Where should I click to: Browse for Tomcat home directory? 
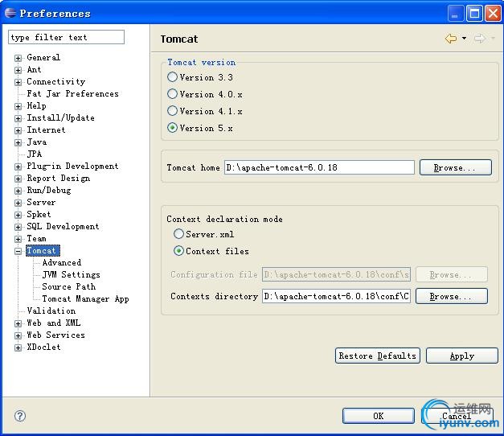456,167
